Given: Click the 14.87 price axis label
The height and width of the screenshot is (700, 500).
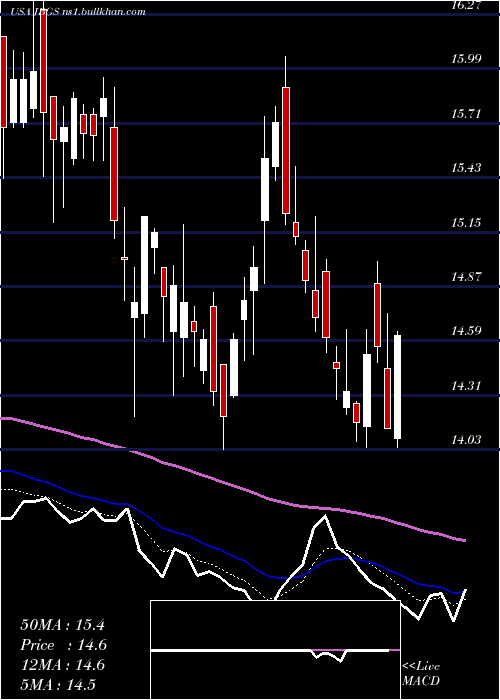Looking at the screenshot, I should (466, 276).
